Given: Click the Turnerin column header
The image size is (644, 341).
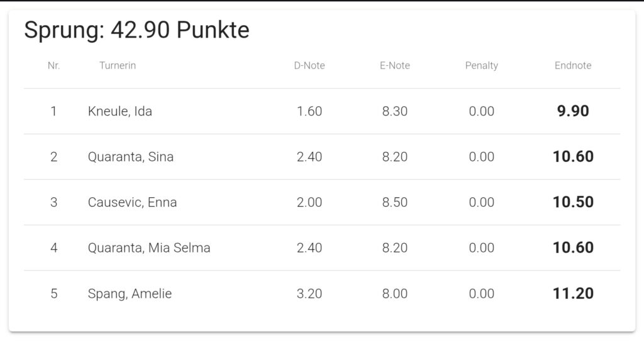Looking at the screenshot, I should [118, 66].
